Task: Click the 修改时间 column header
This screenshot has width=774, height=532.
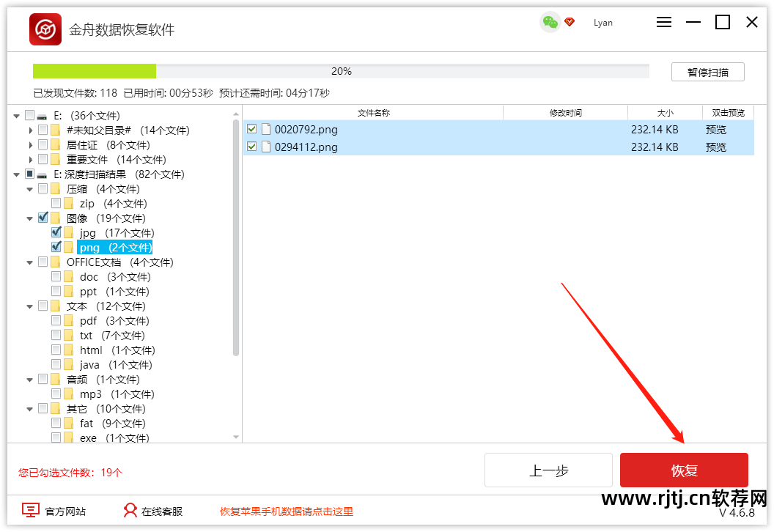Action: (565, 112)
